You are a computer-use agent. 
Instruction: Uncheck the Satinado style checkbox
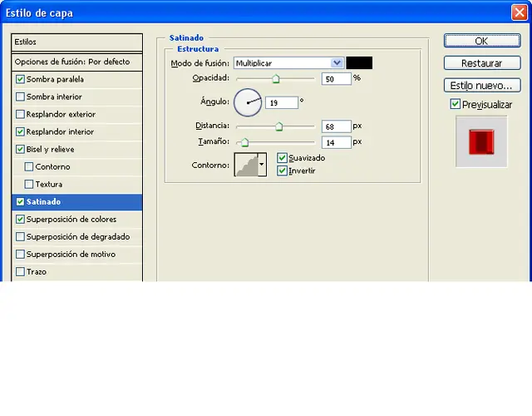click(20, 201)
